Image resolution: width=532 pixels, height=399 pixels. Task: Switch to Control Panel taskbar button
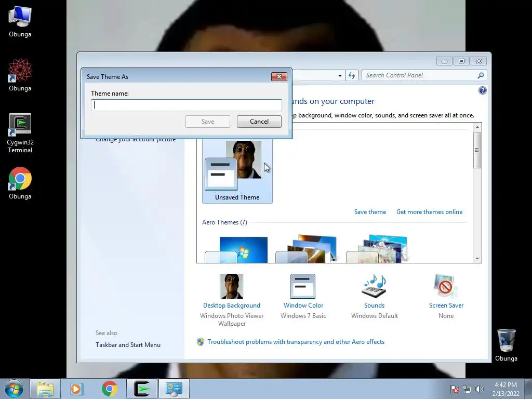[x=174, y=389]
